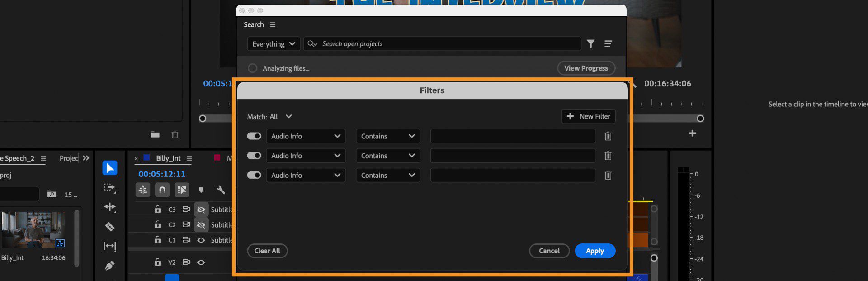Open the Everything scope dropdown
This screenshot has width=868, height=281.
coord(274,44)
